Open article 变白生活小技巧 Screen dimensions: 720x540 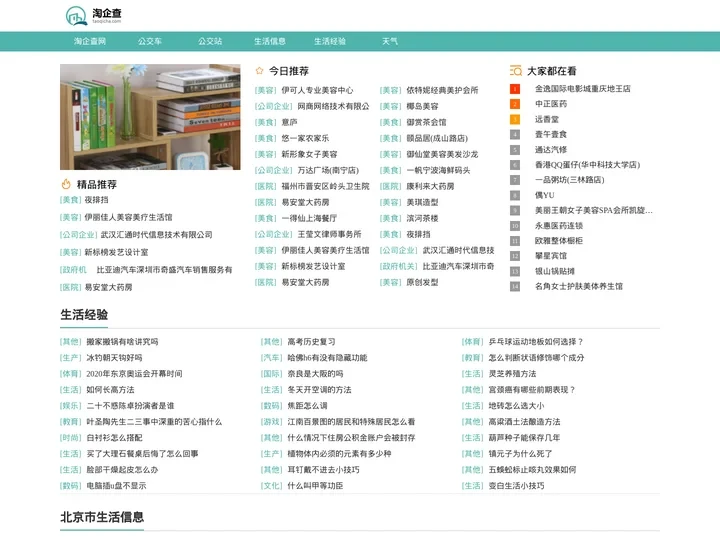click(516, 486)
